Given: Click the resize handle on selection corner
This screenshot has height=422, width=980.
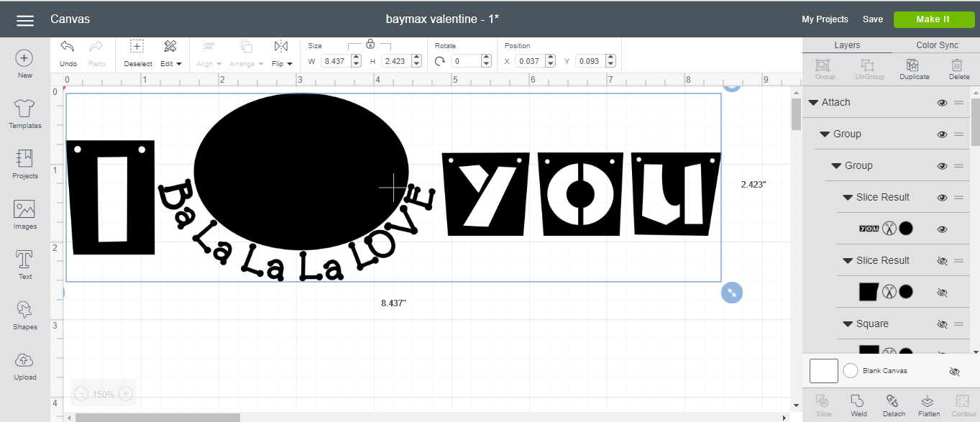Looking at the screenshot, I should (731, 293).
